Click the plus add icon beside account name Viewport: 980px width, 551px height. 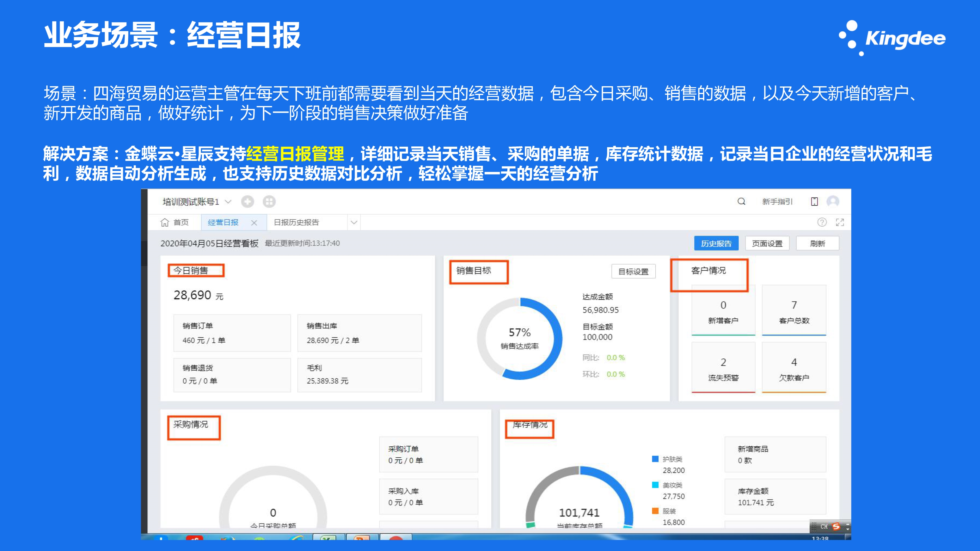(247, 202)
